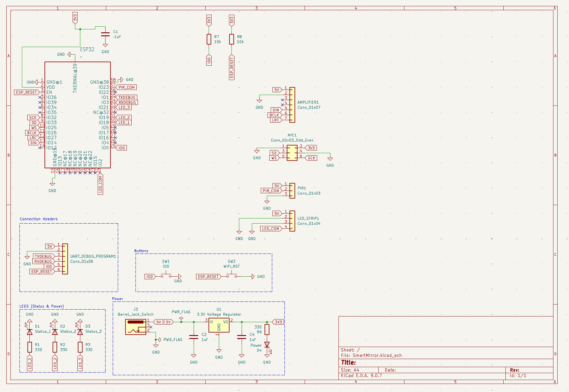Click the C2 1uf capacitor symbol
Screen dimensions: 569x392
click(x=194, y=337)
